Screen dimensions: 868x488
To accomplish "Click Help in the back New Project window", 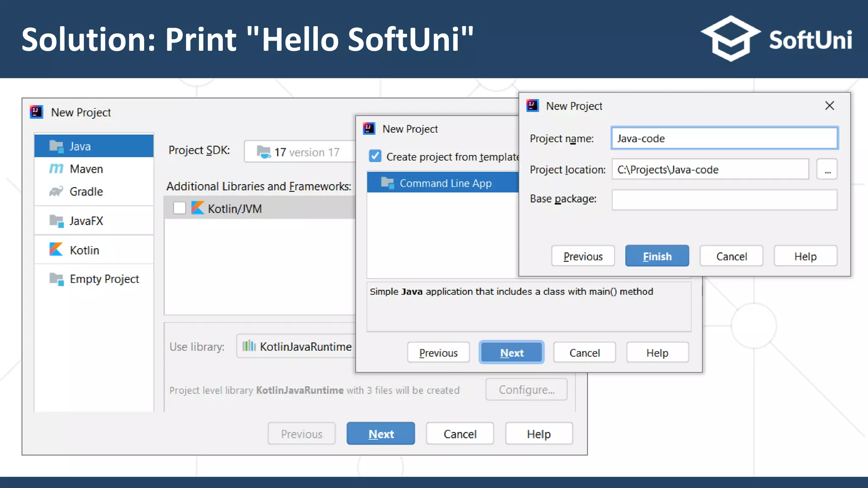I will (539, 433).
